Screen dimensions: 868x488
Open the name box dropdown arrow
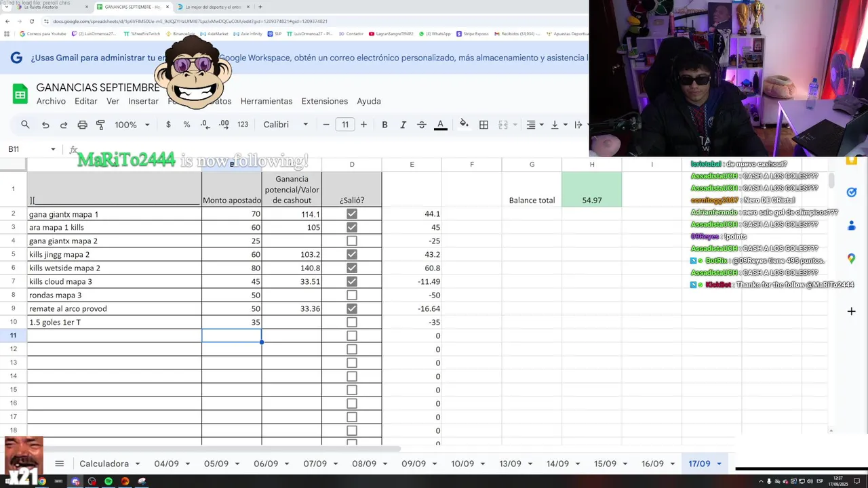(53, 149)
